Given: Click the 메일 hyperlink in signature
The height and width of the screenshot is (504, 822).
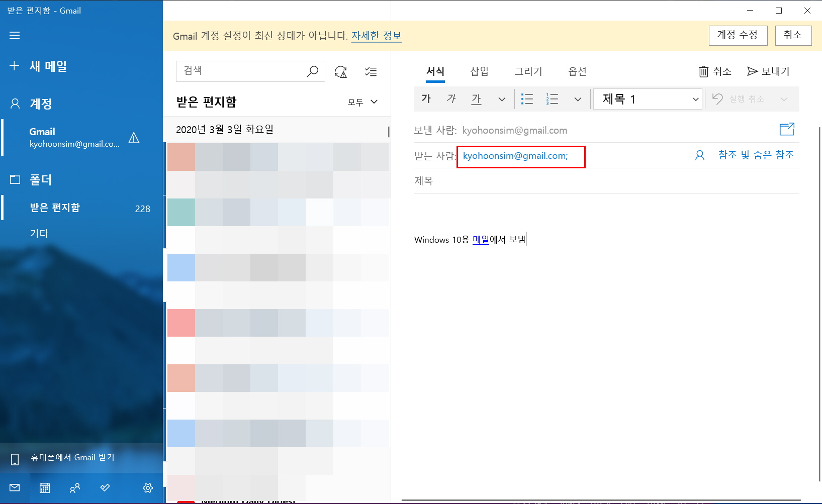Looking at the screenshot, I should (481, 240).
